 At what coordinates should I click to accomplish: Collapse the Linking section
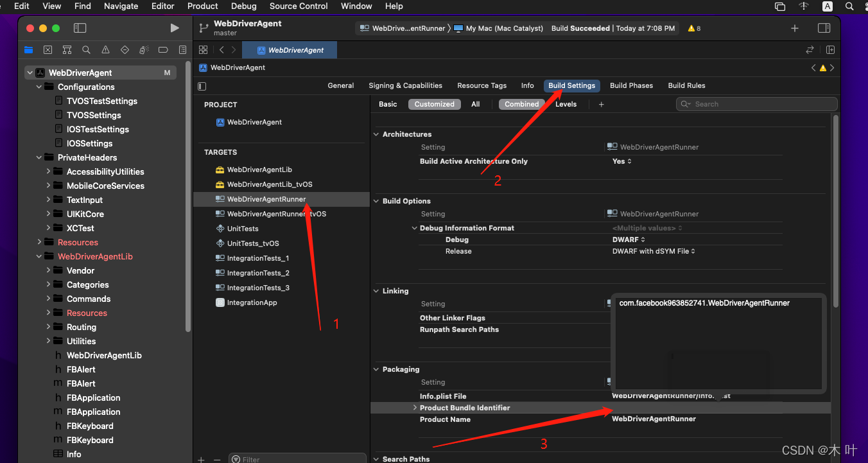click(376, 291)
